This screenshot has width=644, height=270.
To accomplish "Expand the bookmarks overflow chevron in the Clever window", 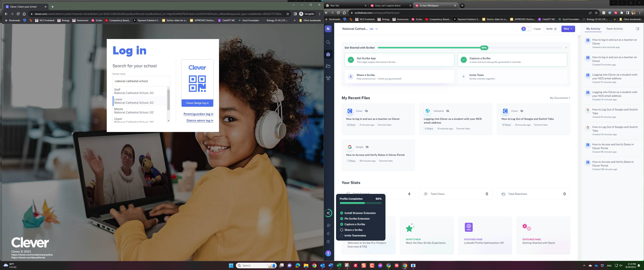I will [x=294, y=21].
